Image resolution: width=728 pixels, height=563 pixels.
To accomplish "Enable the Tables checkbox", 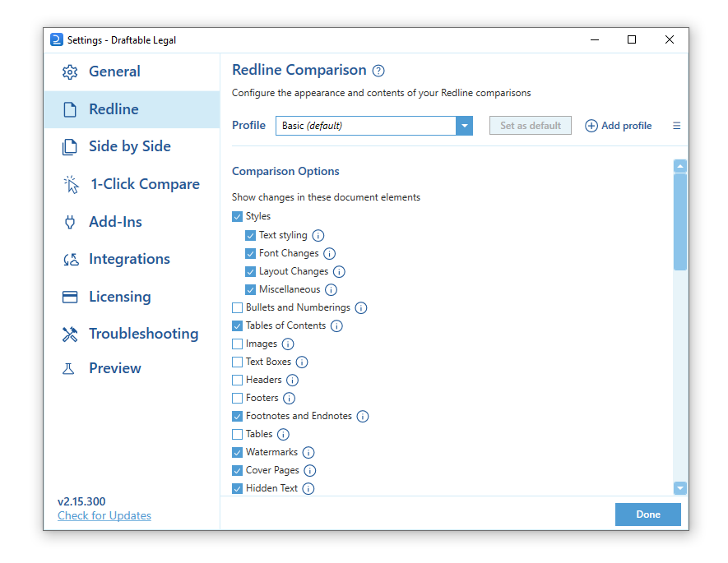I will pos(237,435).
